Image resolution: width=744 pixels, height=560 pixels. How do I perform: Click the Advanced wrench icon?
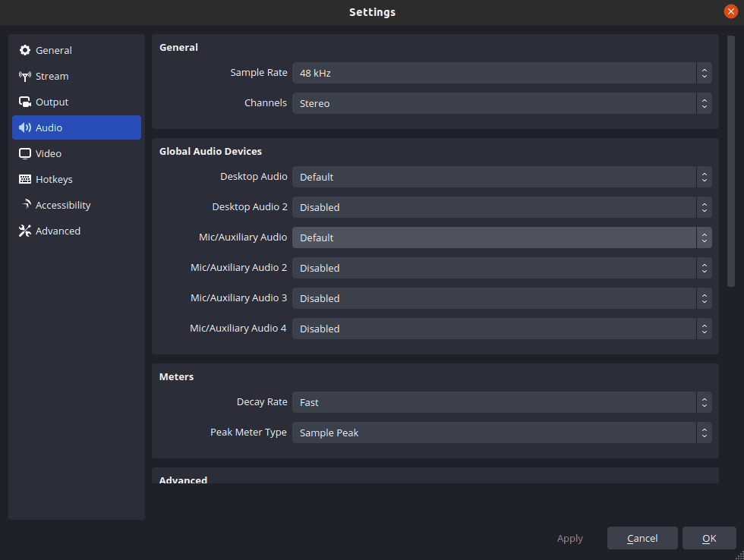point(25,231)
